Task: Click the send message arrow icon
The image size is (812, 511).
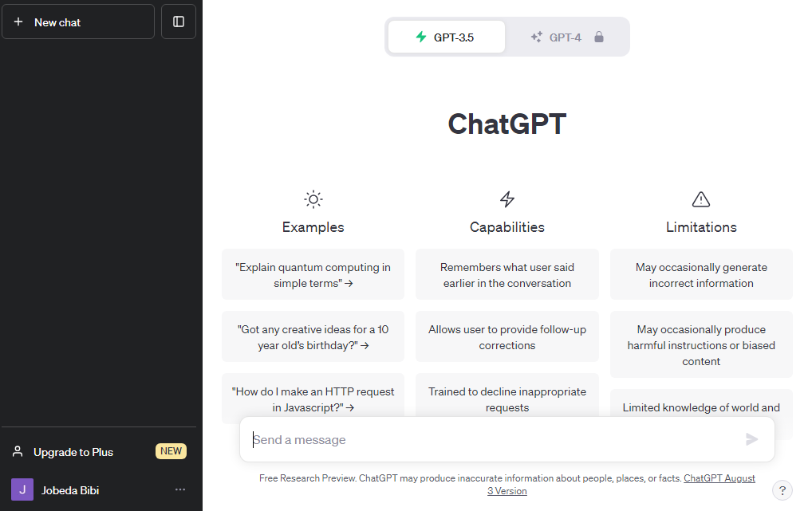Action: point(751,439)
